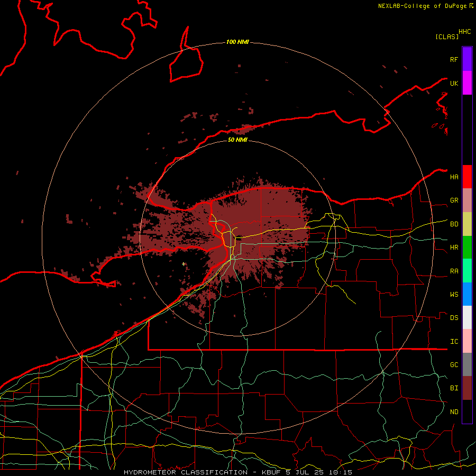Click the 'HA' legend label
Viewport: 476px width, 476px height.
click(x=454, y=177)
